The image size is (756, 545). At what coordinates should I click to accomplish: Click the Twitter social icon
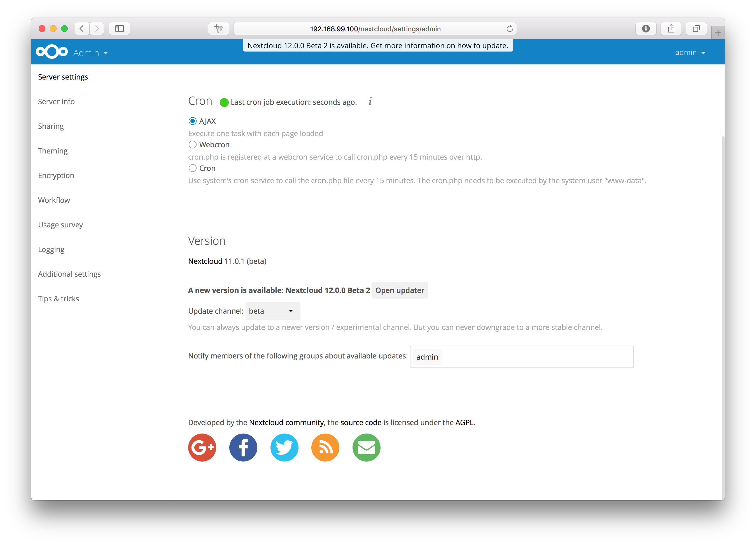coord(284,448)
